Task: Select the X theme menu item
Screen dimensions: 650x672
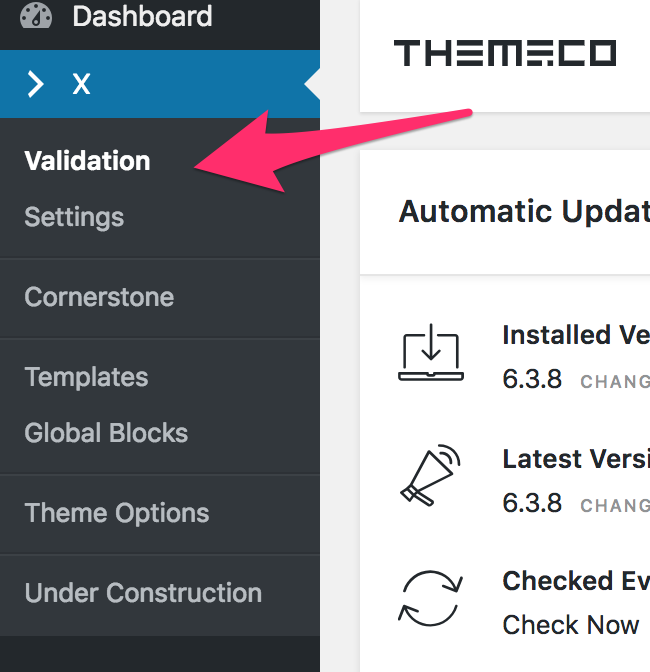Action: [82, 84]
